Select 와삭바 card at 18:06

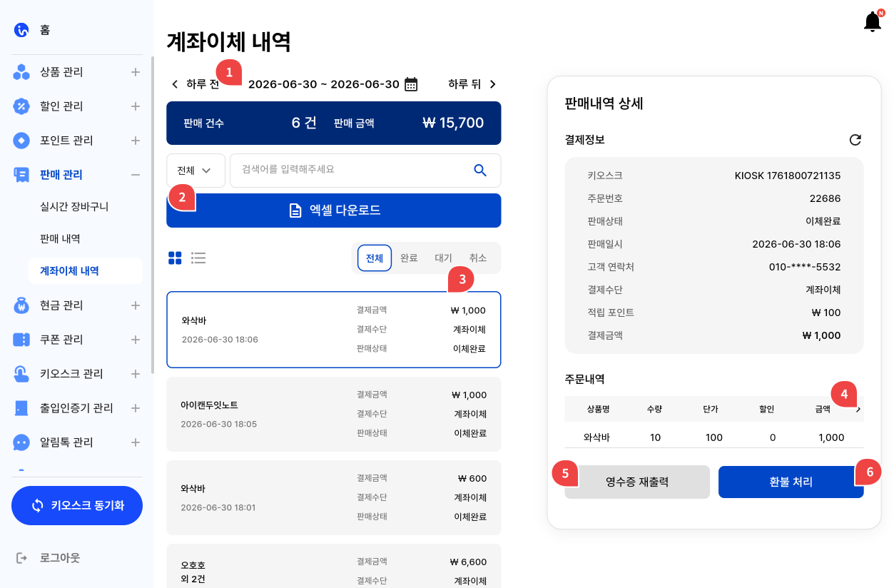pyautogui.click(x=334, y=330)
